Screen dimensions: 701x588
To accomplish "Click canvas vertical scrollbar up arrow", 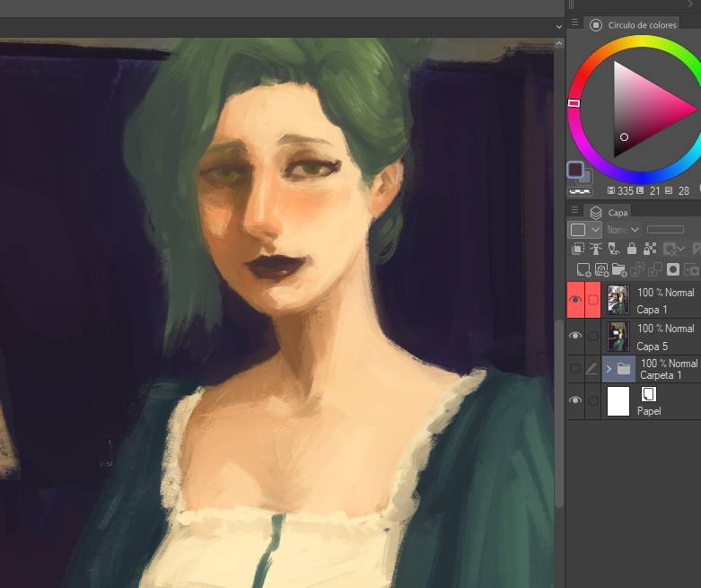I will coord(559,43).
